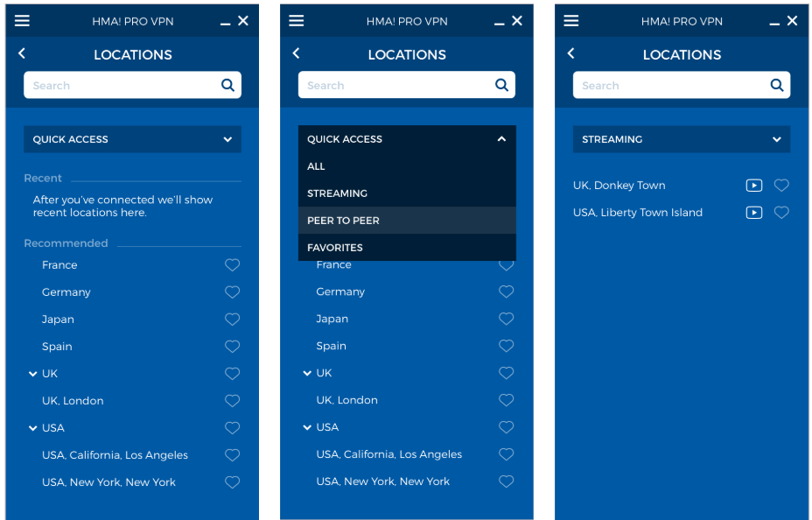Open the Streaming filter dropdown

[x=681, y=139]
